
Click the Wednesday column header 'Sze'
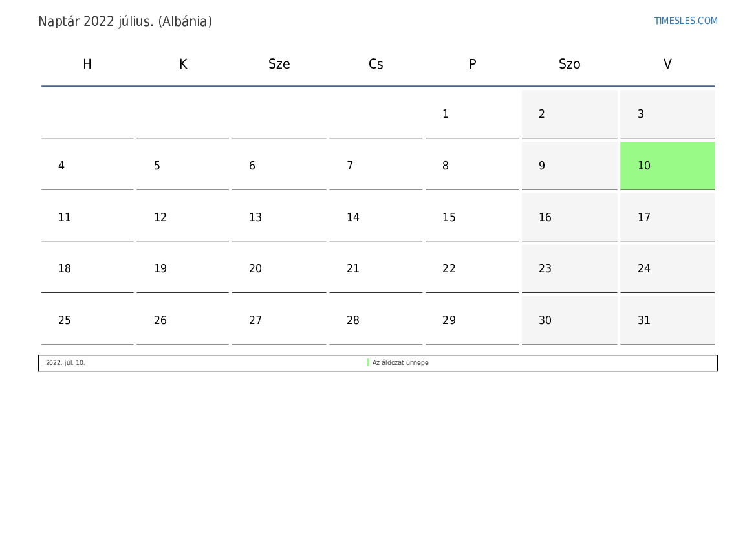(279, 64)
